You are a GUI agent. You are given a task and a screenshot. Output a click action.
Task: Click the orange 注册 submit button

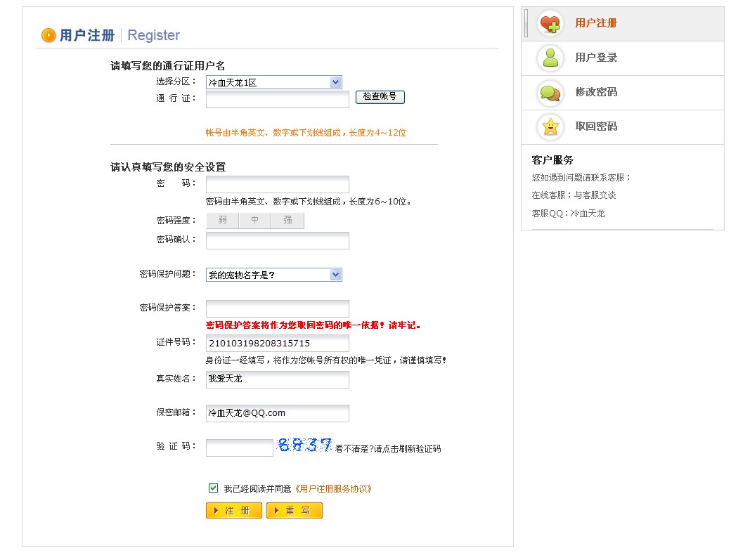[233, 510]
